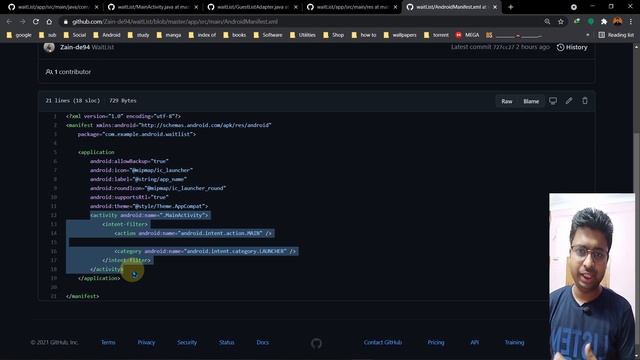Open the Zain-de94 author link
Screen dimensions: 640x360
pos(75,47)
